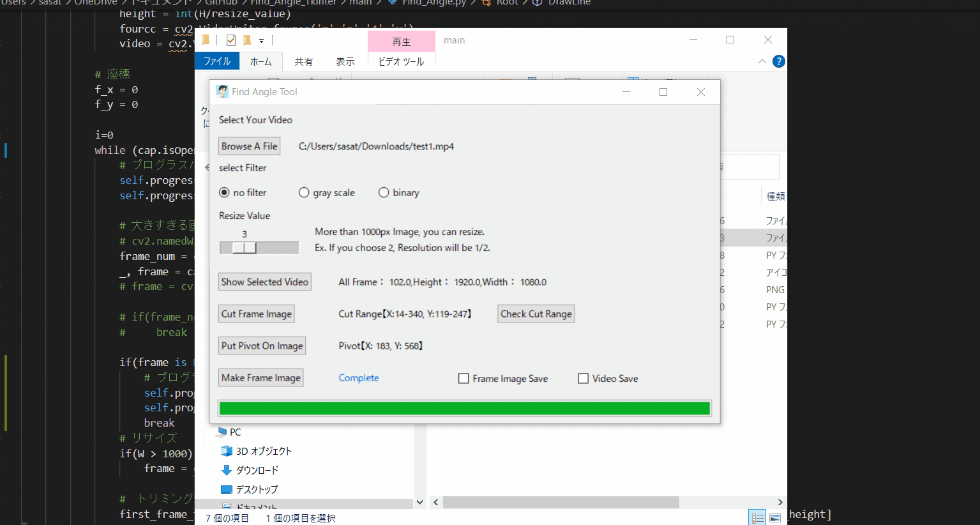This screenshot has height=525, width=980.
Task: Select the no filter radio button
Action: (224, 192)
